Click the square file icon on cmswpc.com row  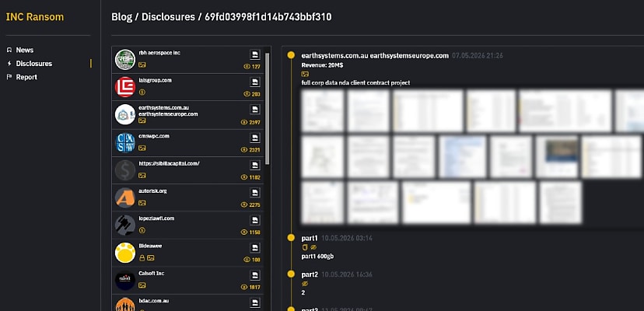click(x=254, y=137)
